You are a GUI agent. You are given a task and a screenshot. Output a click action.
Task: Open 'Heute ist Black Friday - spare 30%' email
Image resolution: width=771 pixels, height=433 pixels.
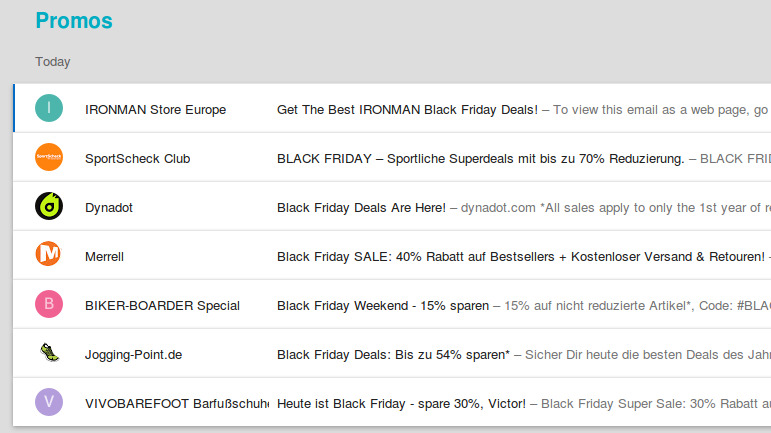coord(401,403)
